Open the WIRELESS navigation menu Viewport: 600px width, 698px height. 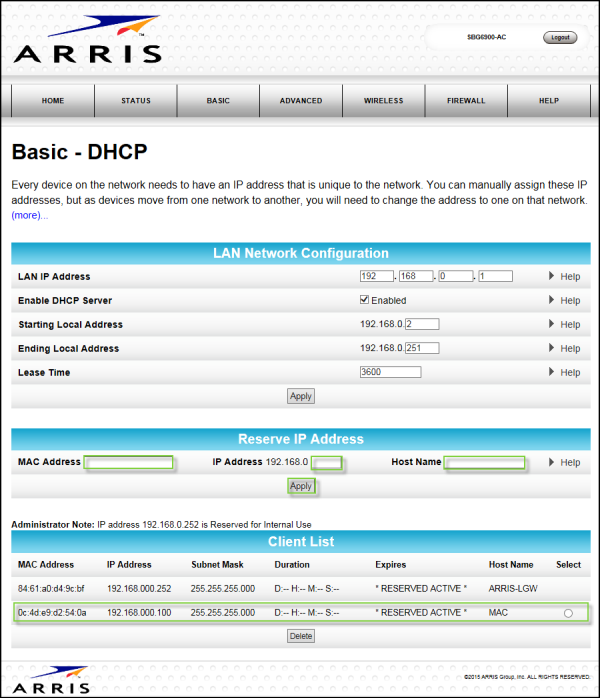383,101
